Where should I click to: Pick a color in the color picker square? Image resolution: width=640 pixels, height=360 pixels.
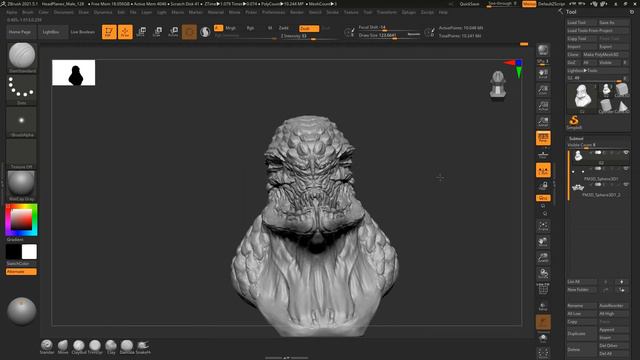pyautogui.click(x=21, y=220)
